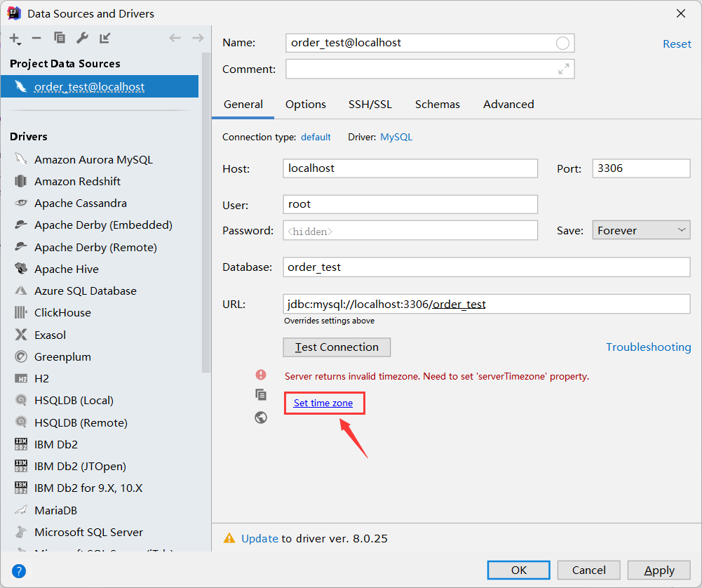Click the Test Connection button
The width and height of the screenshot is (702, 588).
click(x=337, y=347)
